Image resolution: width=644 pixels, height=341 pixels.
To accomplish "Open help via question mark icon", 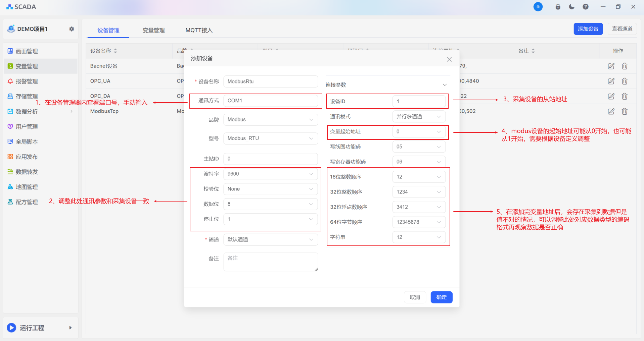I will [x=585, y=7].
